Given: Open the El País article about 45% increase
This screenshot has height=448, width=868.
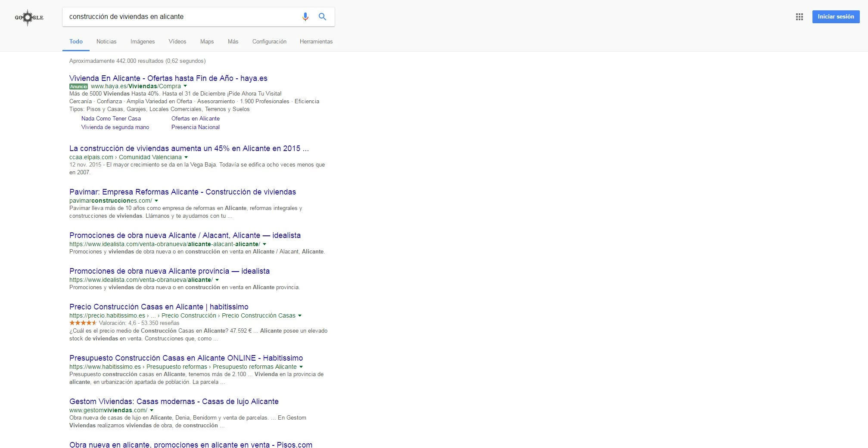Looking at the screenshot, I should [189, 148].
